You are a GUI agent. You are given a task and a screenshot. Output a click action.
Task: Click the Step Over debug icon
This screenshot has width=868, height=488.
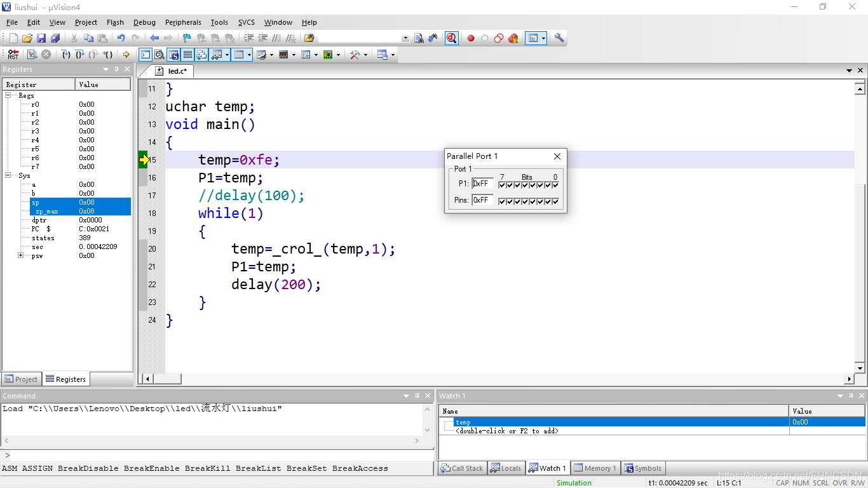coord(79,55)
